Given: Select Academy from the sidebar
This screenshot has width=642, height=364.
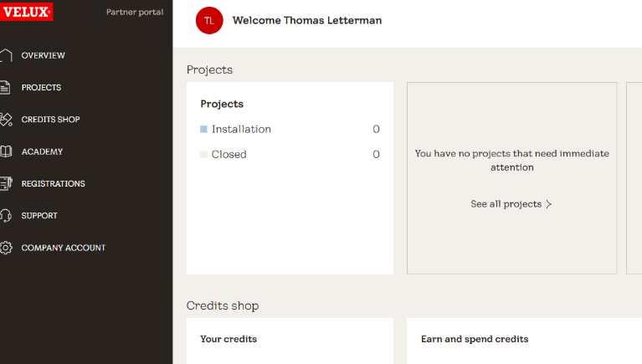Looking at the screenshot, I should [x=42, y=151].
